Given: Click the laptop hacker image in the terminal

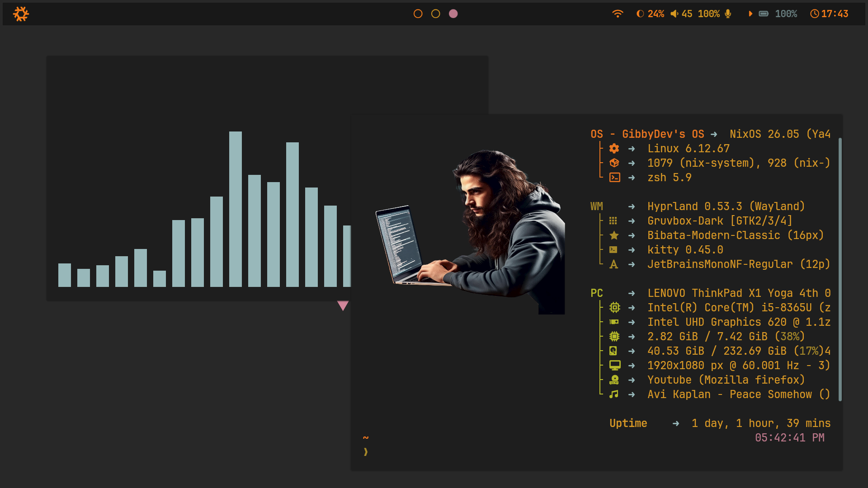Looking at the screenshot, I should pyautogui.click(x=470, y=232).
